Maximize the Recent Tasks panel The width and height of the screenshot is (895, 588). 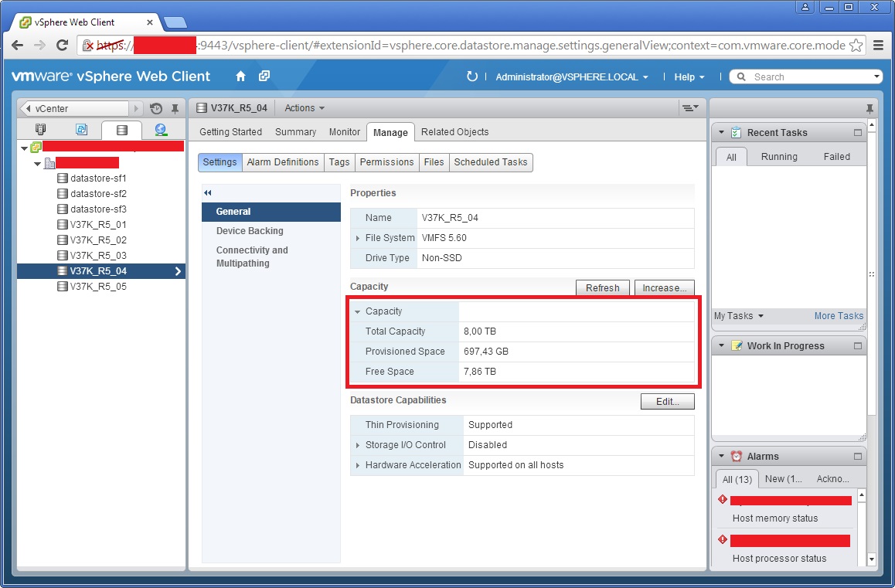[x=857, y=132]
